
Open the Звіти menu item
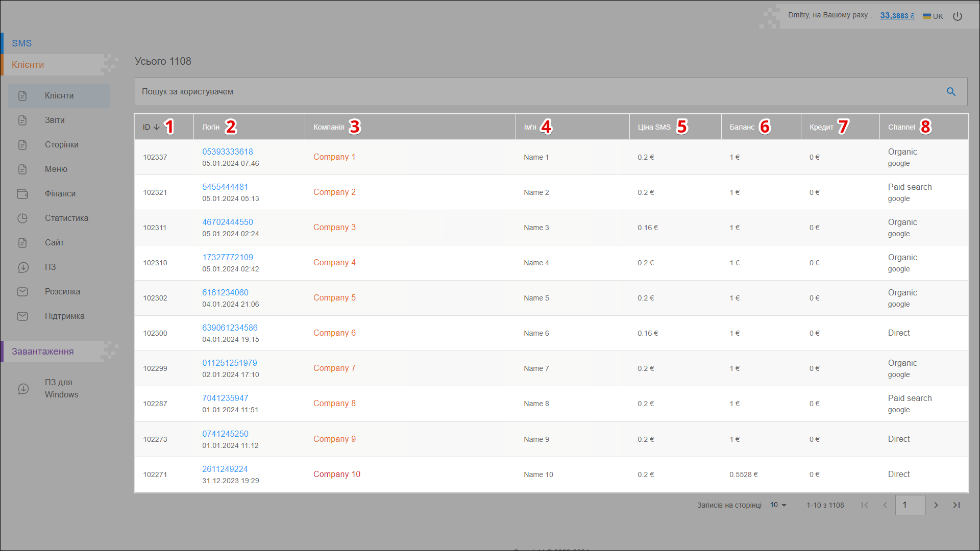pyautogui.click(x=55, y=120)
